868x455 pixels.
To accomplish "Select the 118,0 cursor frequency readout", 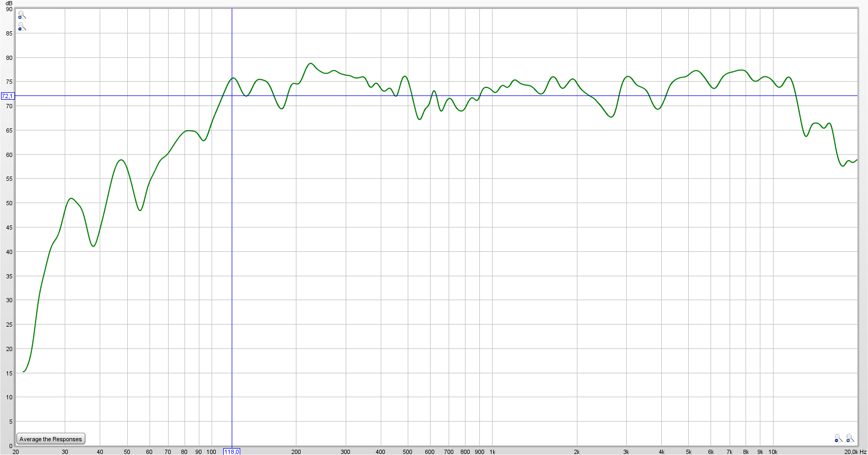I will (232, 452).
